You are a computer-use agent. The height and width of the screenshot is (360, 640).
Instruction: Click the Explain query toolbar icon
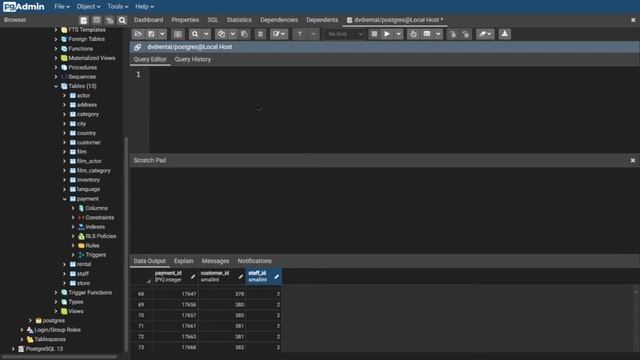pos(413,34)
